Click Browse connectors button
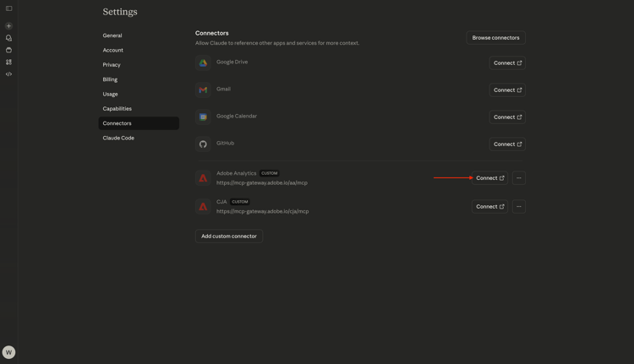Viewport: 634px width, 364px height. pos(495,37)
